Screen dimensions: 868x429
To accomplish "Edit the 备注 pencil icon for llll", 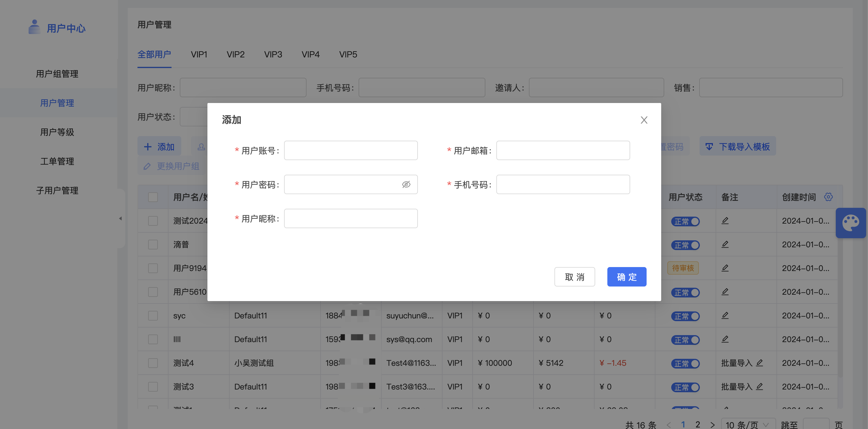I will (725, 339).
